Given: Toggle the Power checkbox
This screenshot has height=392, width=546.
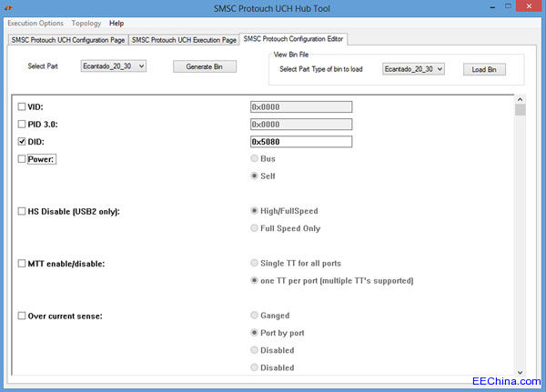Looking at the screenshot, I should point(22,159).
